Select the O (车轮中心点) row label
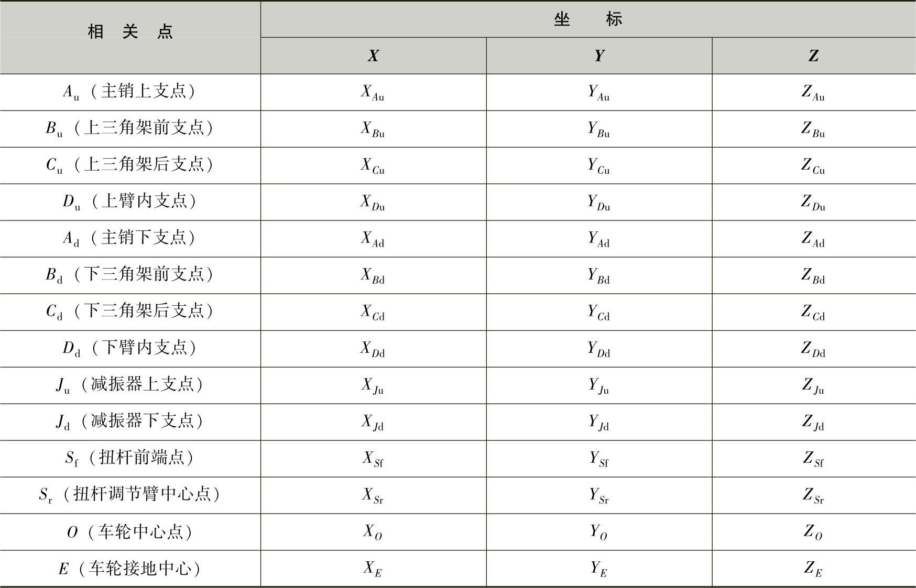Viewport: 916px width, 588px height. coord(130,532)
